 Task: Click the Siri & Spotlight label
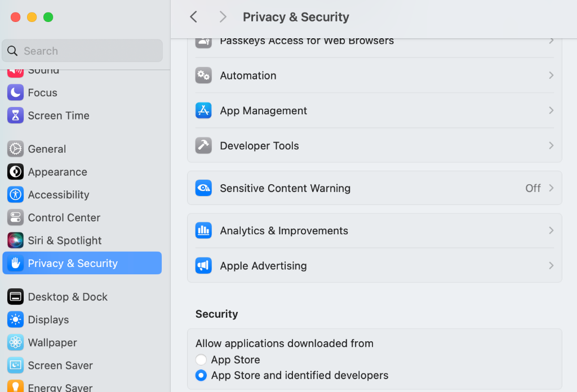tap(65, 240)
